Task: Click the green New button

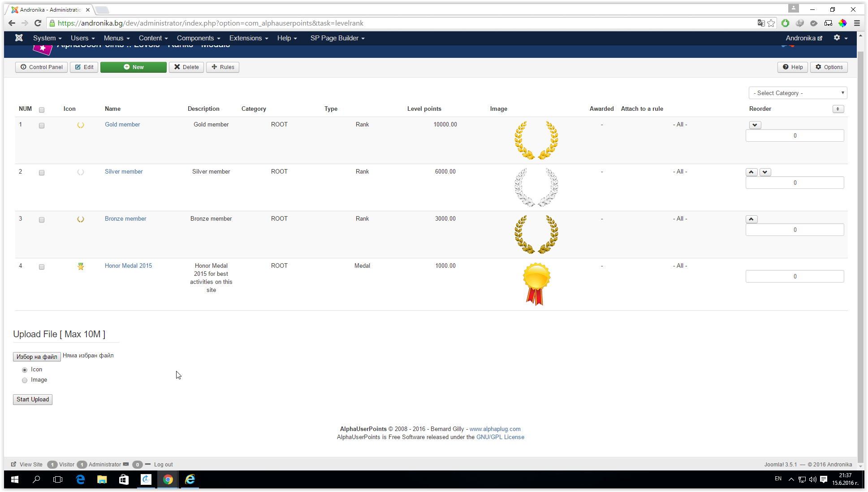Action: (134, 67)
